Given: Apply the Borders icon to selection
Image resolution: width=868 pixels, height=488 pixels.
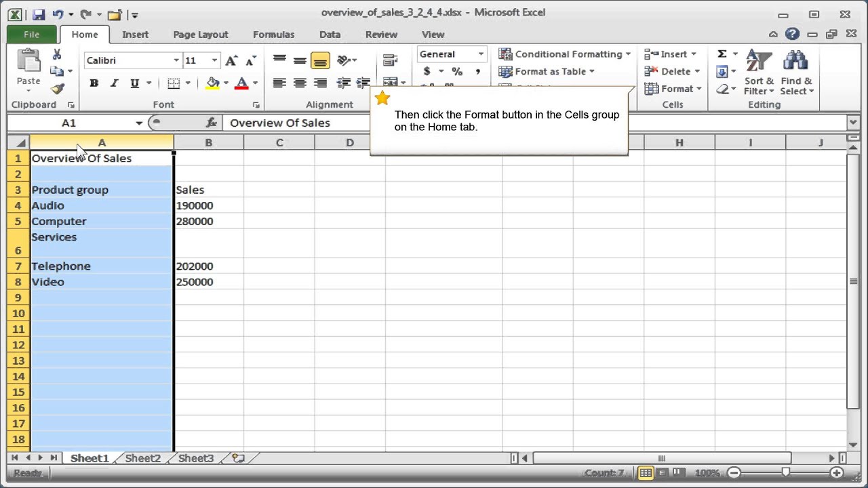Looking at the screenshot, I should pyautogui.click(x=174, y=83).
